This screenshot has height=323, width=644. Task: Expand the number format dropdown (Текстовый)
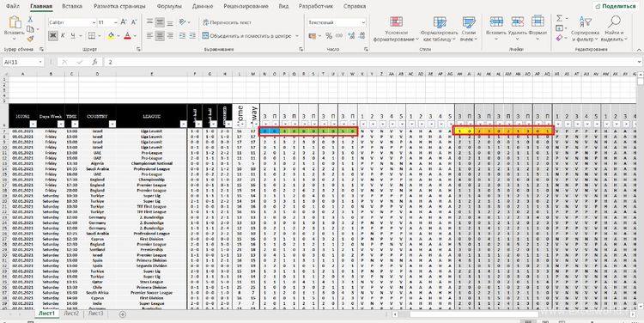click(363, 22)
